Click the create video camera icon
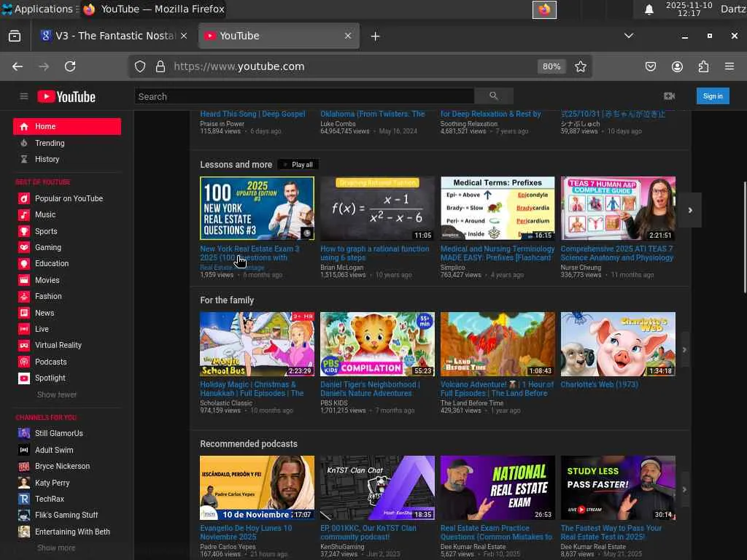 pos(670,96)
